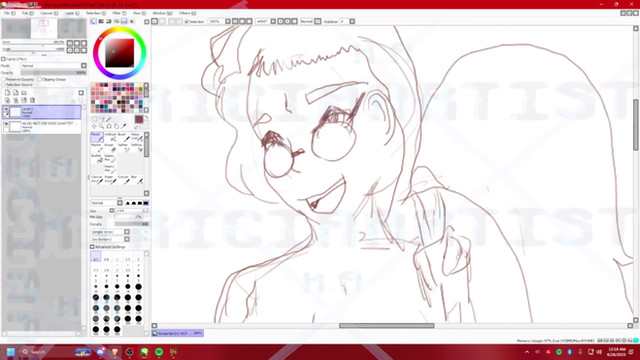Select the Bucket fill tool
The height and width of the screenshot is (360, 640).
(x=97, y=158)
